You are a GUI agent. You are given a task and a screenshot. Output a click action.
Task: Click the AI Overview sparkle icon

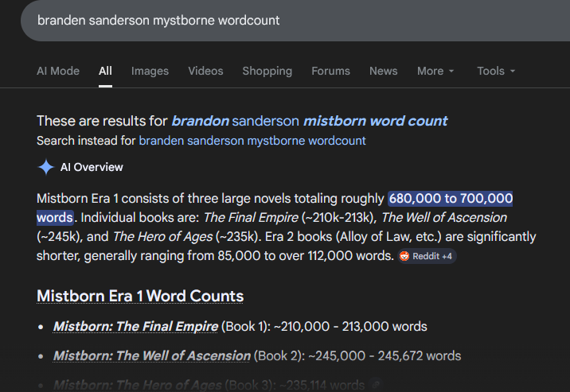coord(46,167)
